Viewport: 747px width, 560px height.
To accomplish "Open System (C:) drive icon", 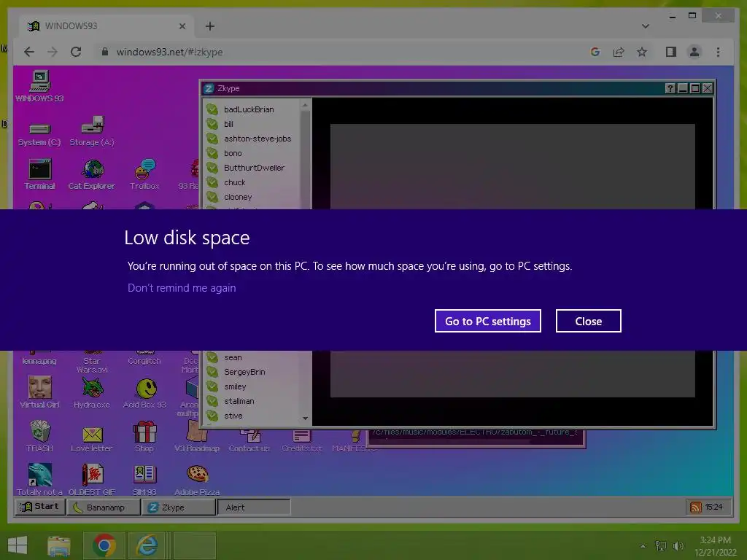I will (39, 134).
